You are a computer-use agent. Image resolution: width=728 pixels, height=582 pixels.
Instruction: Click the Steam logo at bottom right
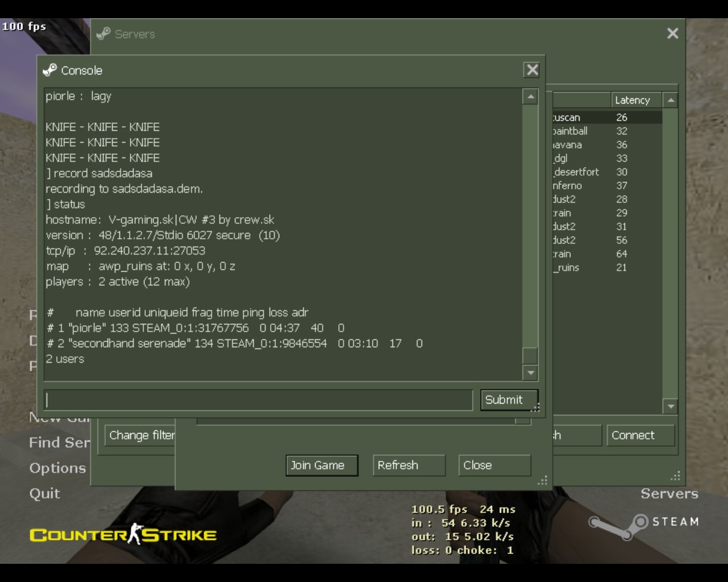[x=643, y=526]
